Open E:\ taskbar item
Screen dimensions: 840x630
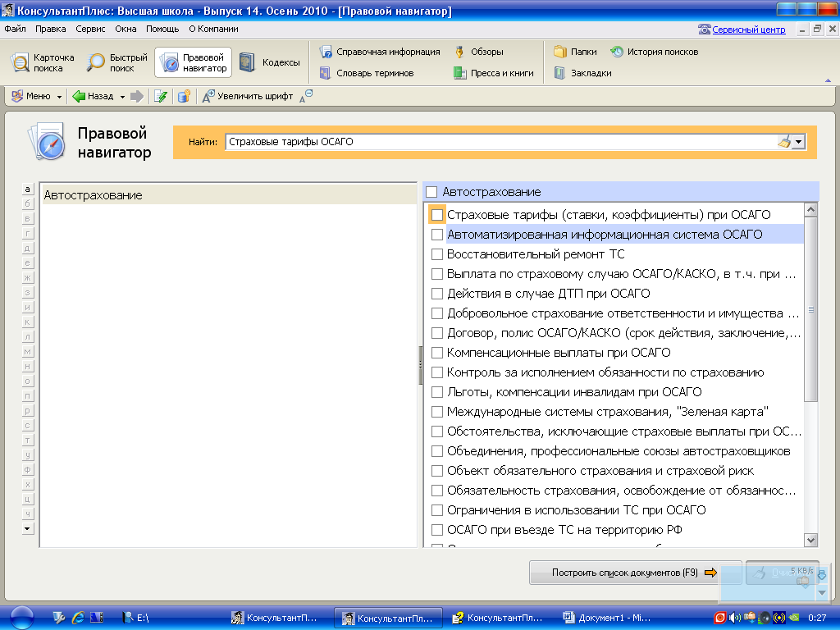pos(135,618)
